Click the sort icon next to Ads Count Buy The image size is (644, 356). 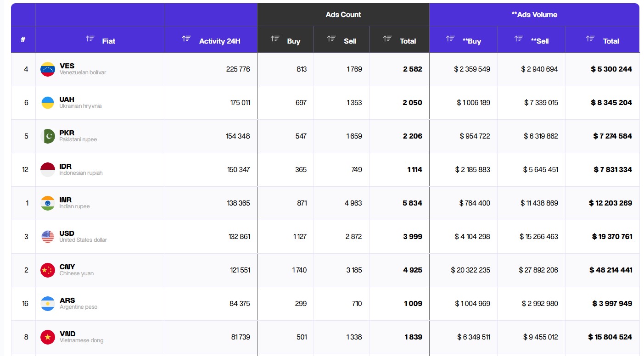275,39
